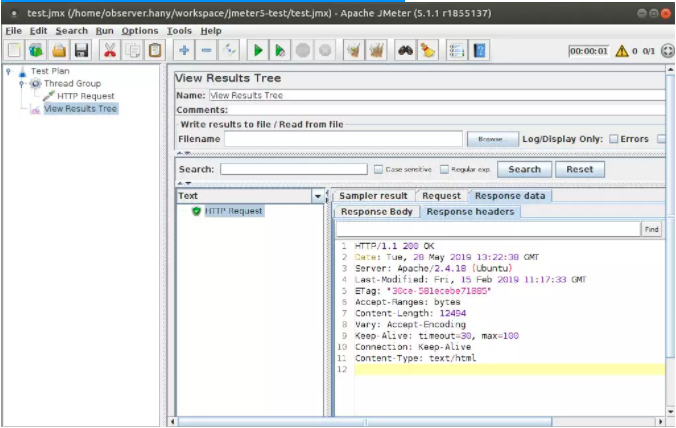Toggle the cut-off checkbox after Errors
Screen dimensions: 676x428
(661, 139)
